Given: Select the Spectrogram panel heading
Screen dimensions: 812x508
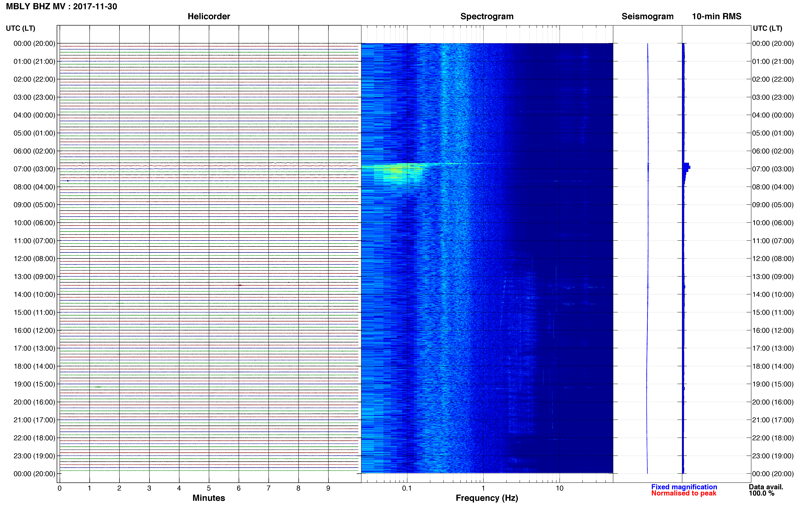Looking at the screenshot, I should point(487,16).
